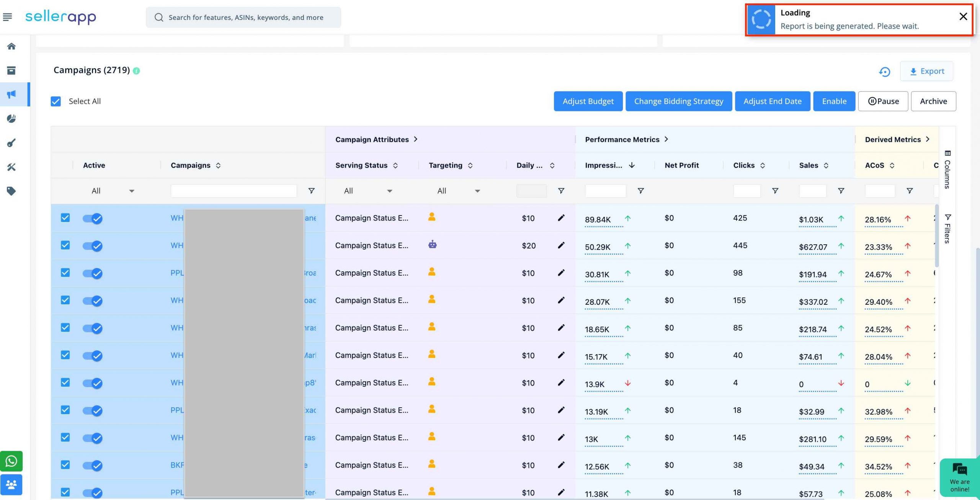Toggle active switch for 15.17K impressions campaign
The width and height of the screenshot is (980, 500).
92,356
